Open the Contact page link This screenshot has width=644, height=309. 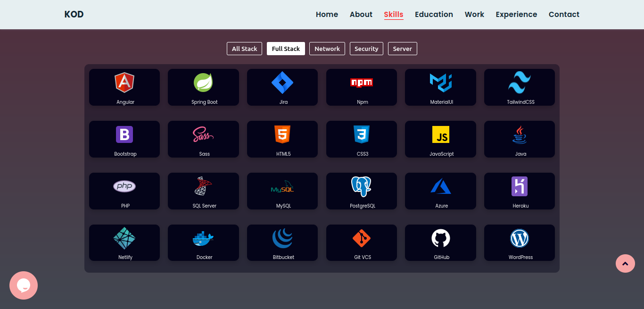[564, 14]
